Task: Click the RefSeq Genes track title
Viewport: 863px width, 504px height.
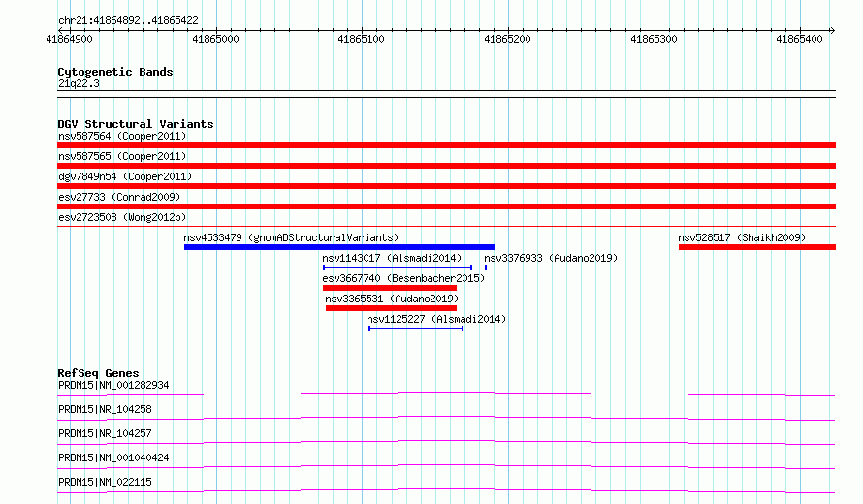Action: click(98, 373)
